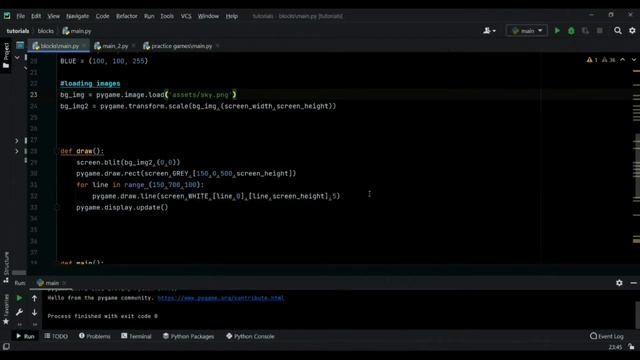
Task: Open the Refactor menu
Action: [x=127, y=16]
